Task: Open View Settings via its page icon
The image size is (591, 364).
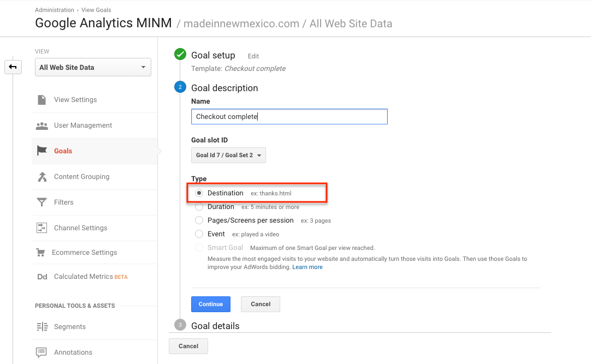Action: click(x=42, y=99)
